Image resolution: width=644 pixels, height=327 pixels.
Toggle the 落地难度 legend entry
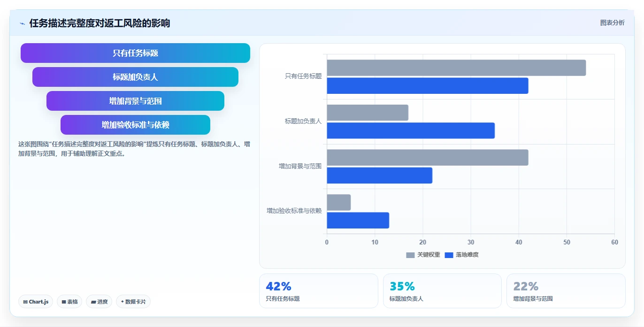(x=461, y=255)
